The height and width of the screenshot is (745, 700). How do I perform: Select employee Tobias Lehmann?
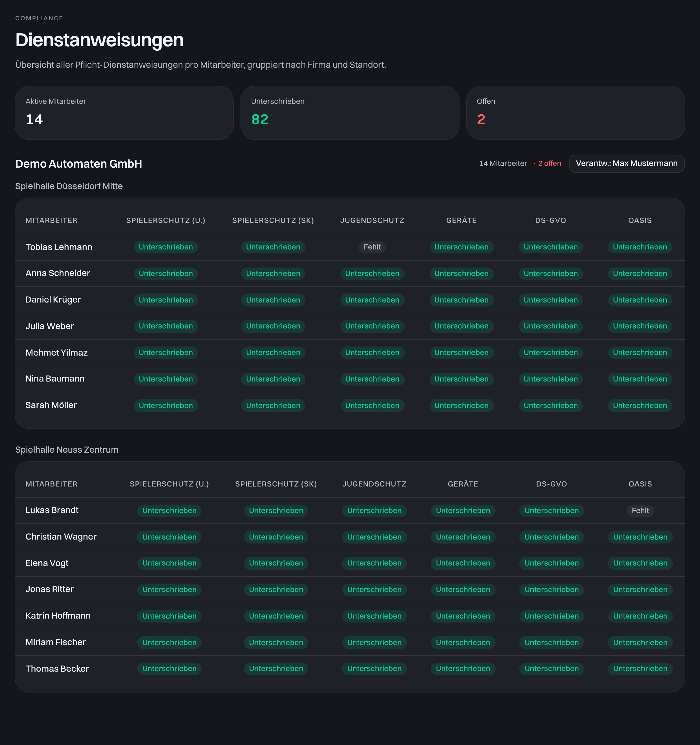coord(59,247)
